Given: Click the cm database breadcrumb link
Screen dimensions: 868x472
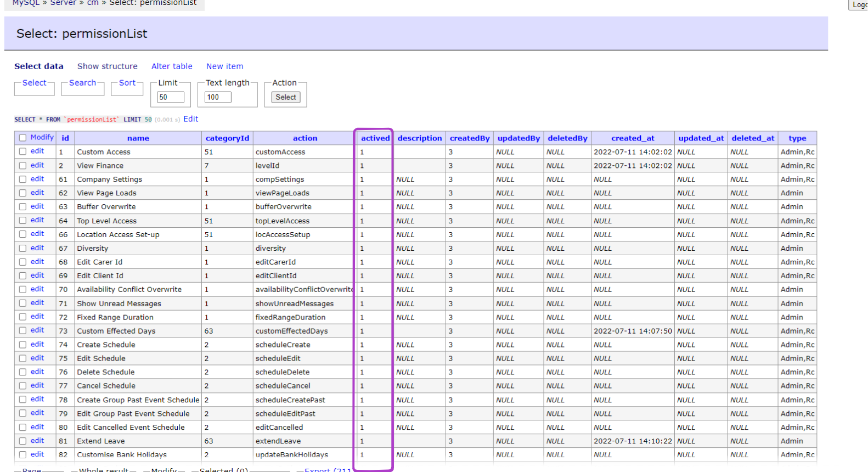Looking at the screenshot, I should pos(93,3).
